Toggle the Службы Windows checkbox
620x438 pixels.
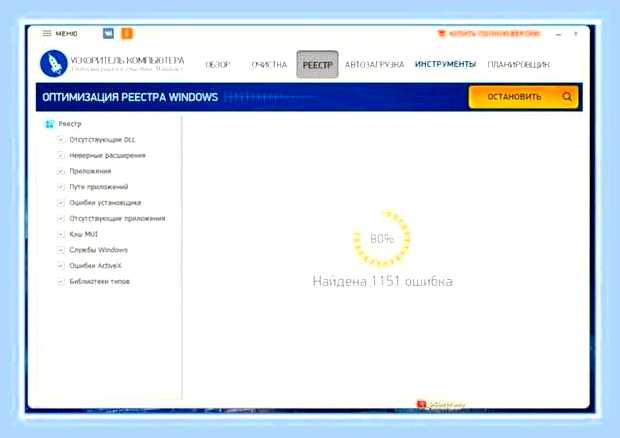[x=60, y=250]
